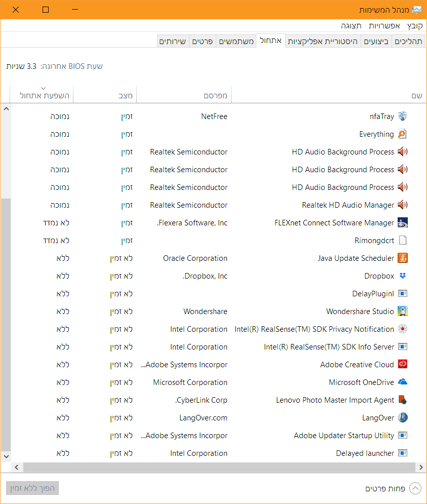The image size is (427, 504).
Task: Select the nfaTray row name
Action: click(381, 117)
